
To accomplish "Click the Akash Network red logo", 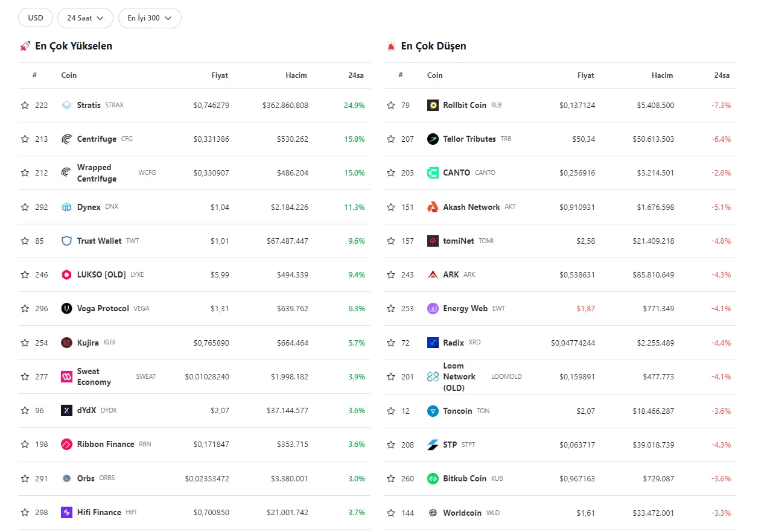I will pos(433,207).
